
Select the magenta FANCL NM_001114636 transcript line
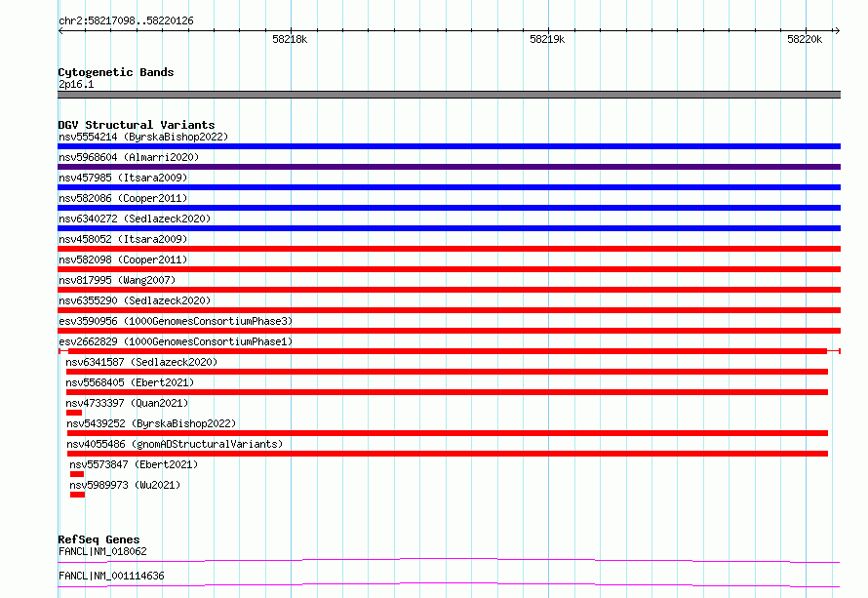(x=449, y=584)
